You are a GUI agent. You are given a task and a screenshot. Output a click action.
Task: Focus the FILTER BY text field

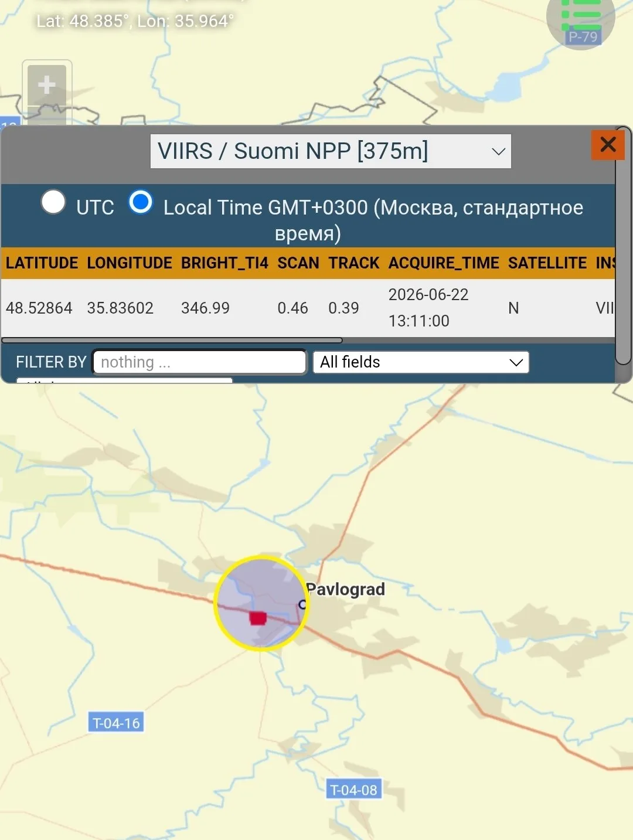199,362
